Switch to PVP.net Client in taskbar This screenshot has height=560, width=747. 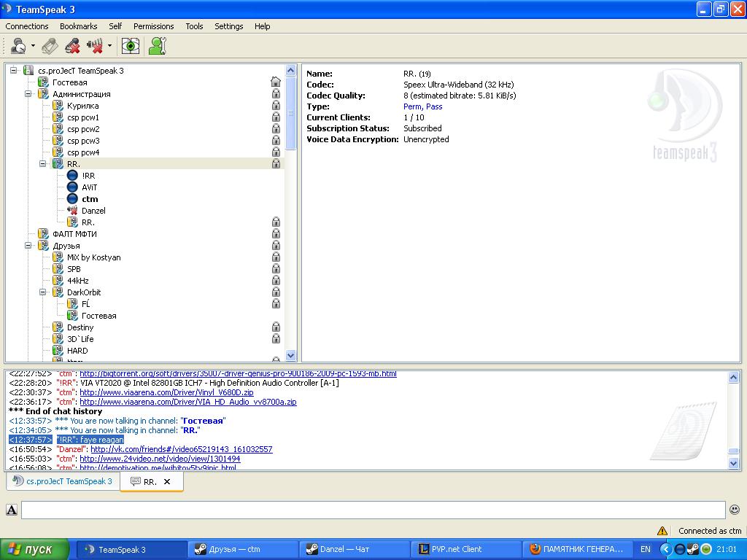(466, 549)
